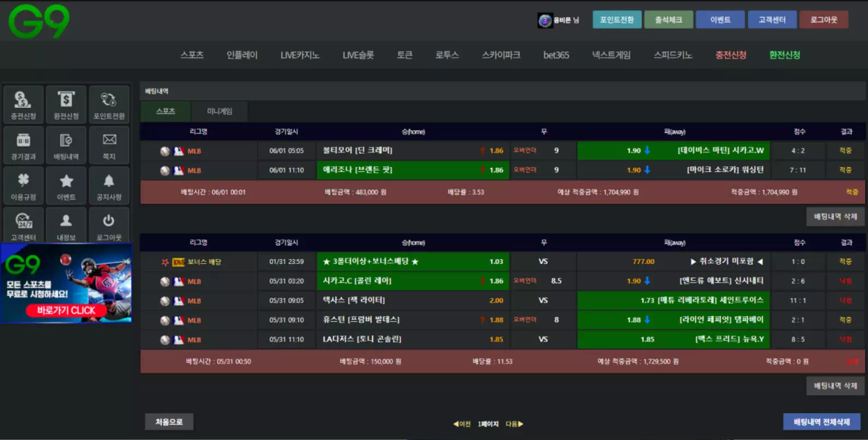Click the red up arrow beside 애리조나 odds
Image resolution: width=868 pixels, height=440 pixels.
[483, 170]
